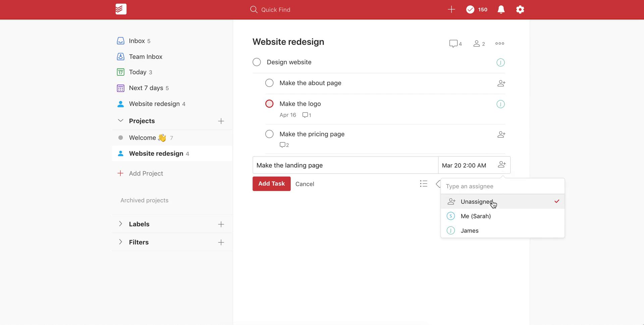Complete Make the pricing page checkbox
This screenshot has height=325, width=644.
[x=269, y=134]
